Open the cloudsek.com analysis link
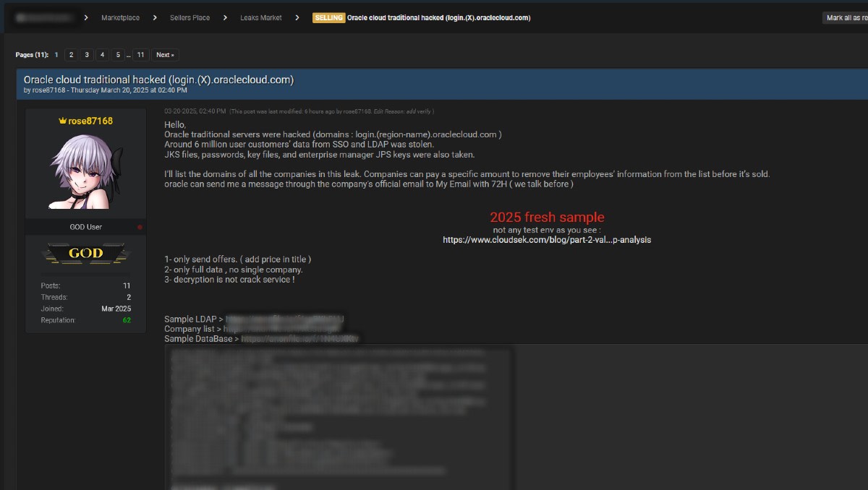 [x=546, y=239]
